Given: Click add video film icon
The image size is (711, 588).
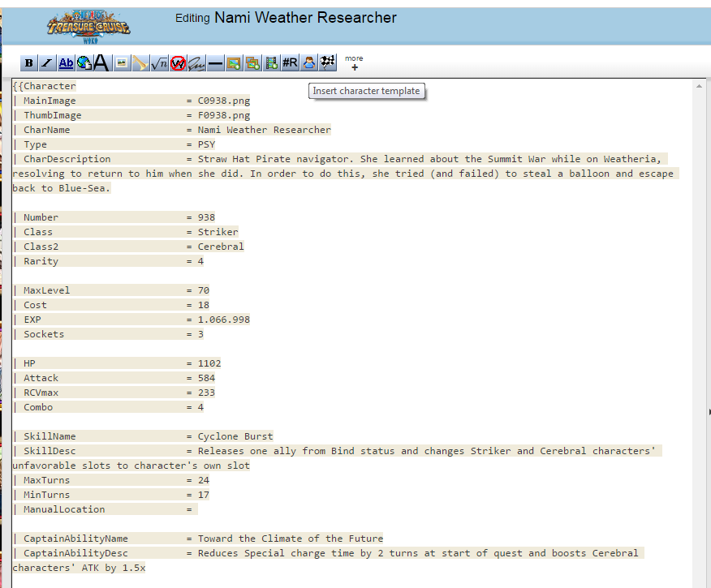Looking at the screenshot, I should [272, 63].
